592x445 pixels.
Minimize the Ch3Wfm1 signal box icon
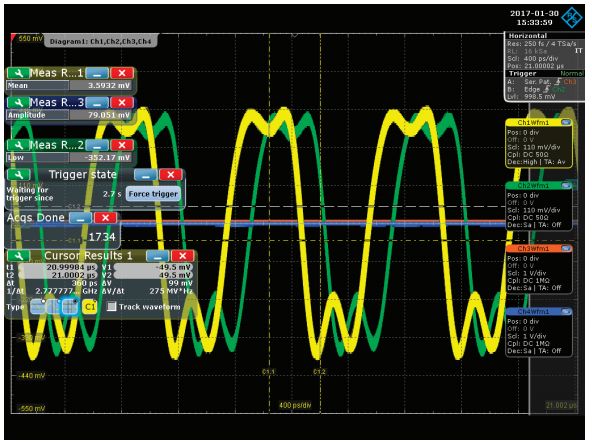[566, 248]
